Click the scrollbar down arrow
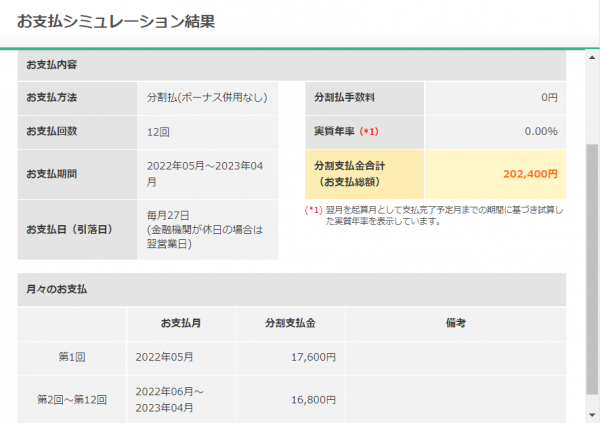This screenshot has height=423, width=600. [x=592, y=415]
